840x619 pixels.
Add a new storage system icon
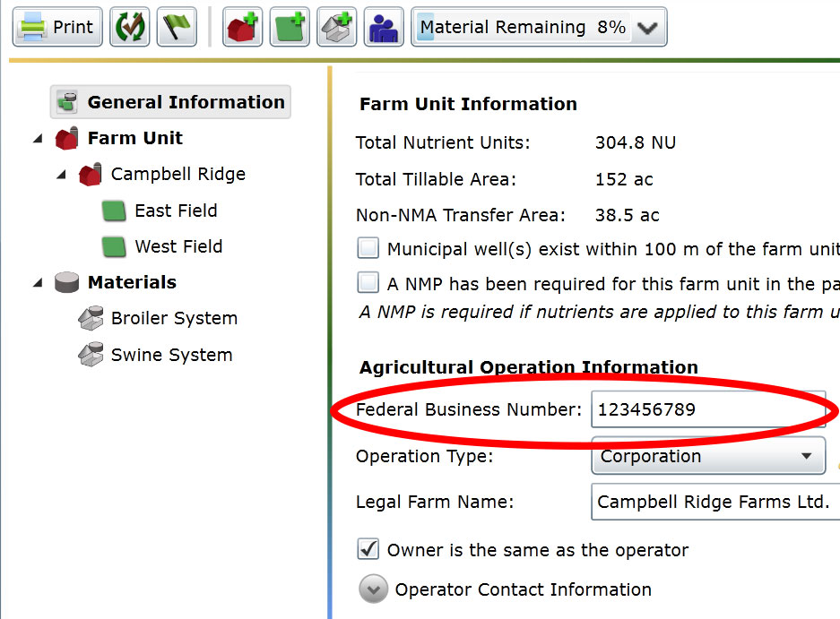(x=337, y=27)
